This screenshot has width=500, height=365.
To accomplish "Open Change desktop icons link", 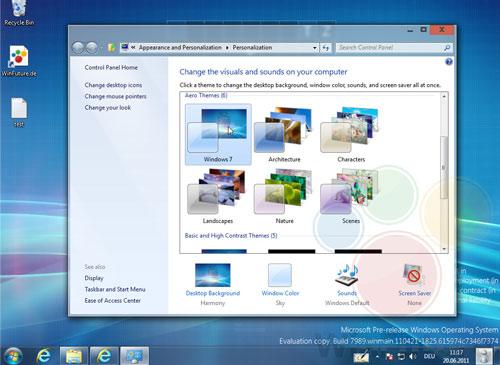I will tap(113, 85).
